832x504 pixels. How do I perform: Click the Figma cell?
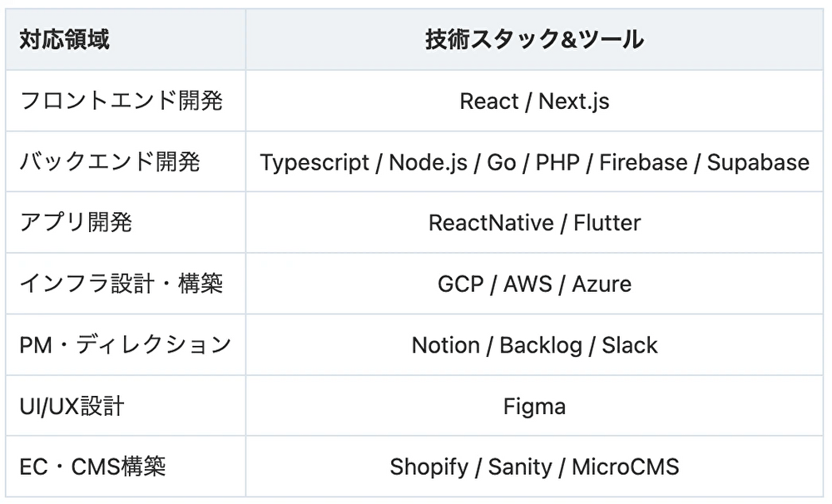click(534, 406)
